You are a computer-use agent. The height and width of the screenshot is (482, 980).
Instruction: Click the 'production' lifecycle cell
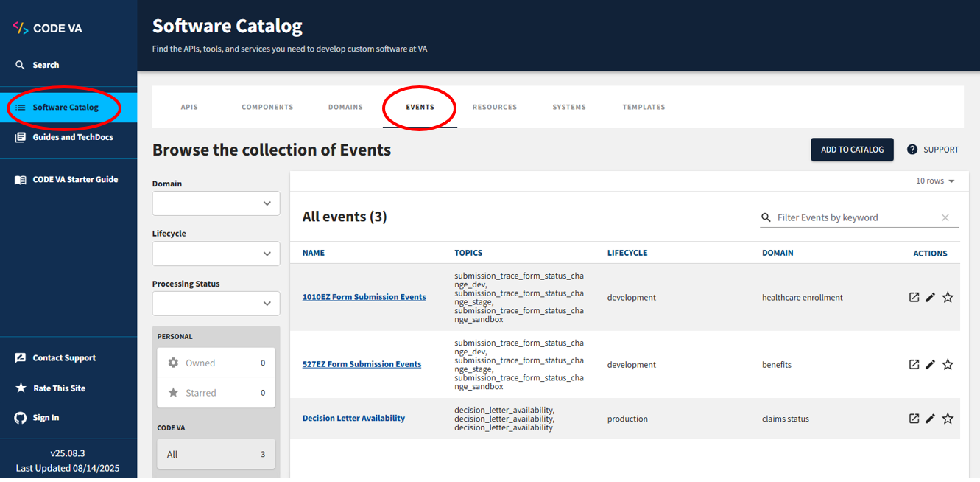tap(627, 419)
